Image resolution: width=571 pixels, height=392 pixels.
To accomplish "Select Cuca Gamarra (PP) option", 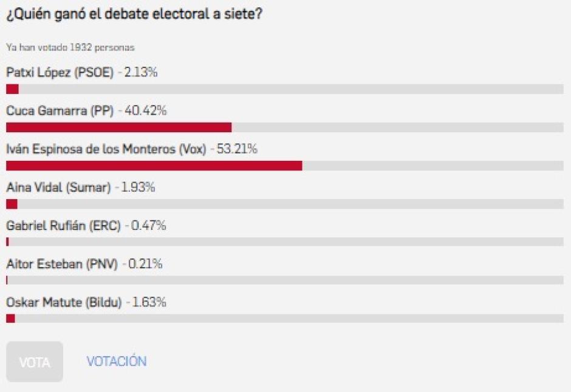I will pyautogui.click(x=60, y=110).
